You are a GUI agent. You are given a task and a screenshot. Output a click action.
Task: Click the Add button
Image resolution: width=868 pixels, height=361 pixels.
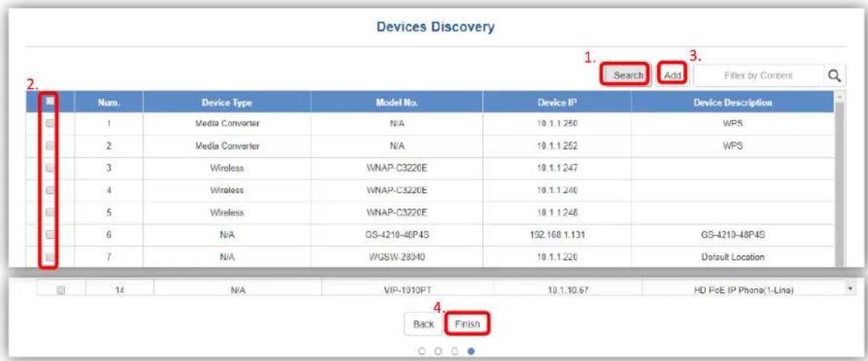tap(672, 75)
